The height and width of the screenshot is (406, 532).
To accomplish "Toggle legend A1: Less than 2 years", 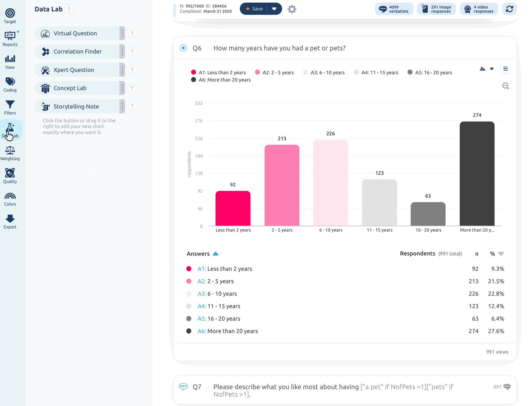I will click(218, 72).
